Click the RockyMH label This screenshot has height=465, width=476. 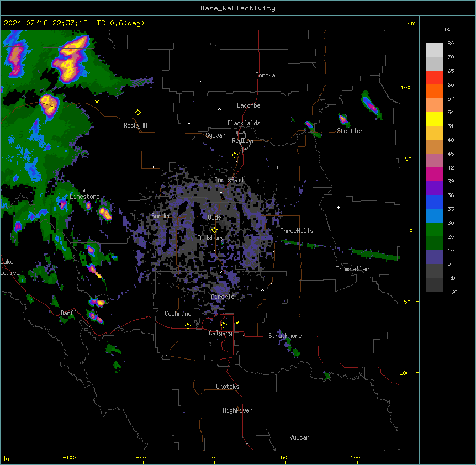point(135,125)
